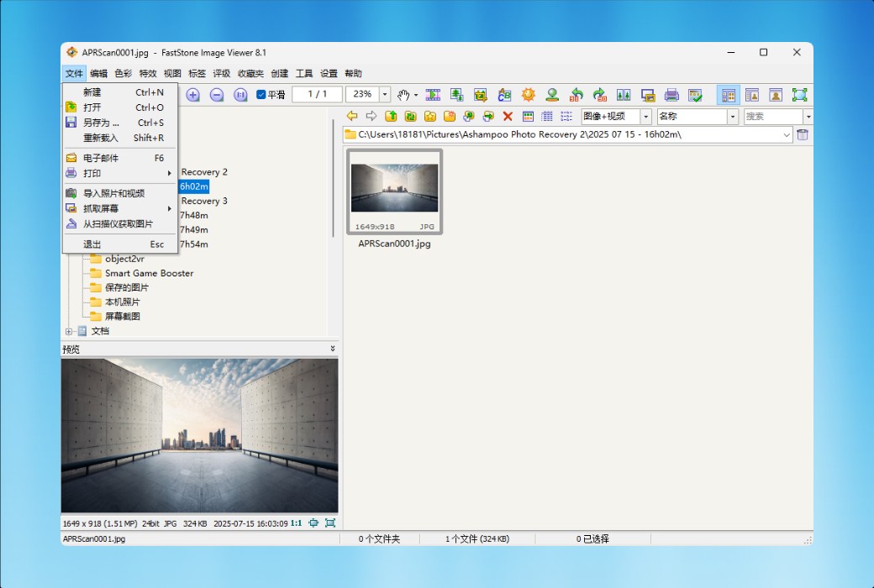Expand the 文档 tree node
The height and width of the screenshot is (588, 874).
click(69, 331)
